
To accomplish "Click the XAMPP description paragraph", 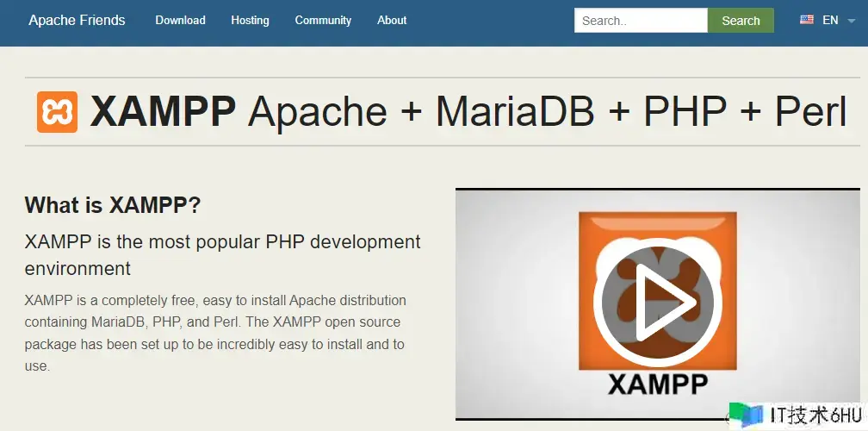I will point(215,333).
